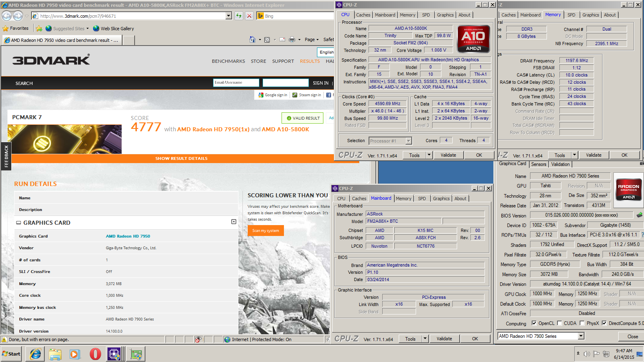Switch to SPD tab in top CPU-Z window
644x362 pixels.
pos(426,15)
